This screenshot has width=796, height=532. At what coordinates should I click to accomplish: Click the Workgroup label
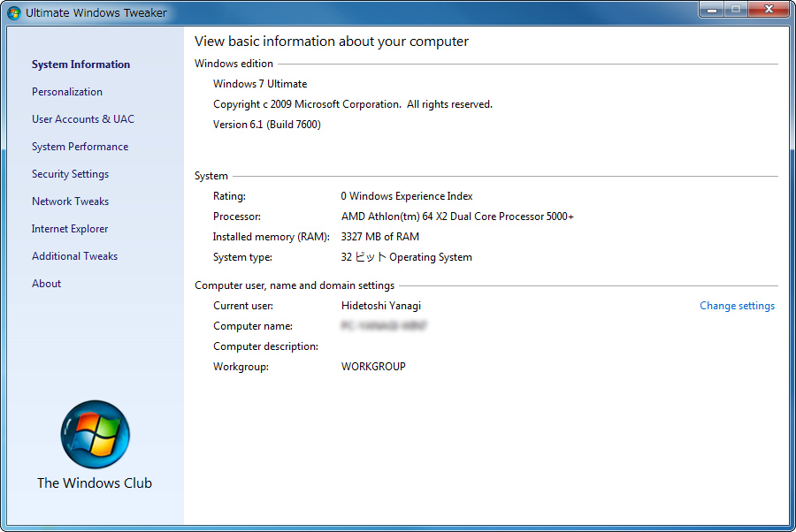click(x=241, y=367)
